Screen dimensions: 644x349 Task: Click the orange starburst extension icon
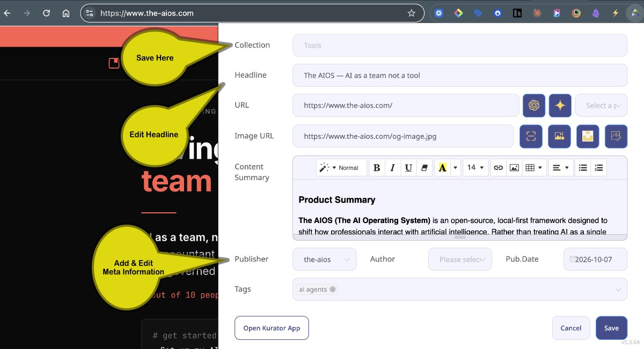537,13
